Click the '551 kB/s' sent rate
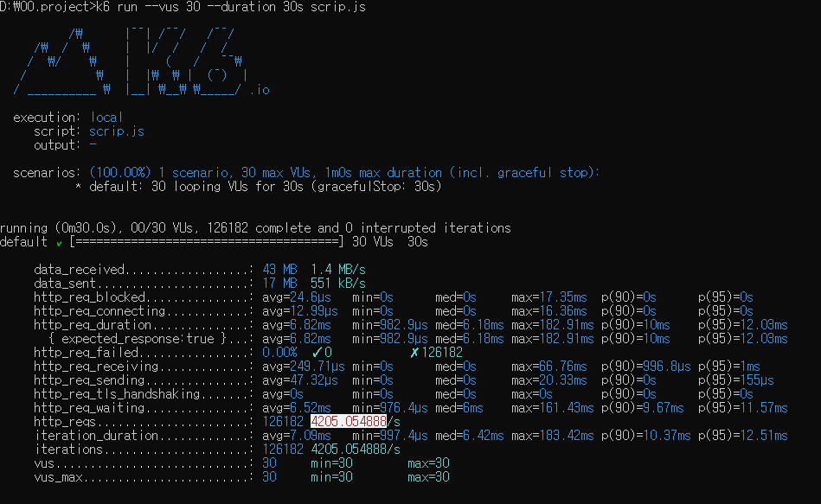 tap(338, 284)
